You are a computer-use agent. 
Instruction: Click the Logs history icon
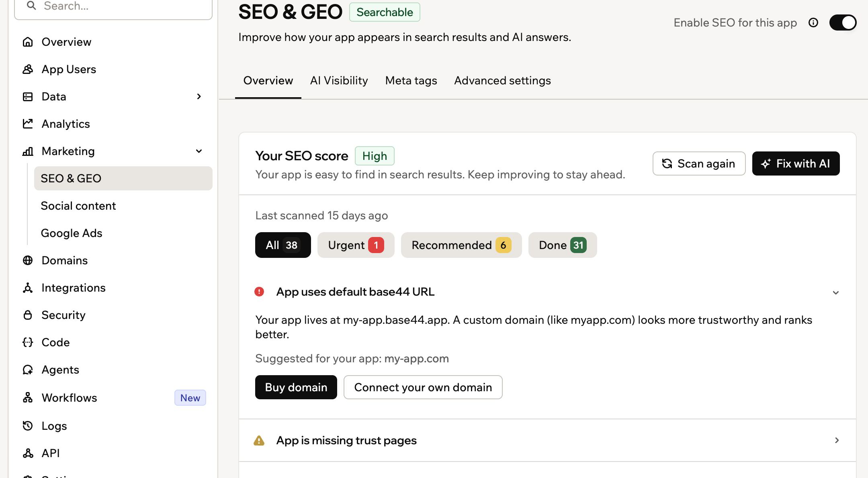click(28, 426)
